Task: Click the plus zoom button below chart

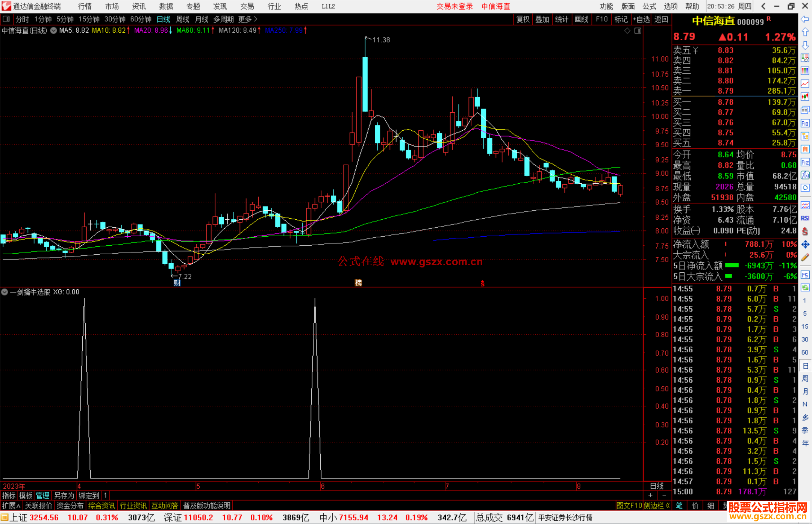Action: pos(650,495)
